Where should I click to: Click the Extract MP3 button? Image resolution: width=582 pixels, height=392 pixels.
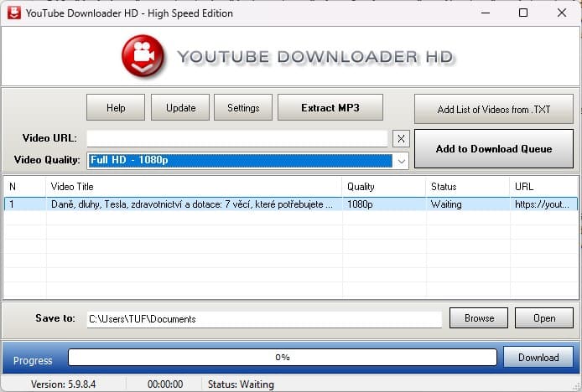[330, 107]
